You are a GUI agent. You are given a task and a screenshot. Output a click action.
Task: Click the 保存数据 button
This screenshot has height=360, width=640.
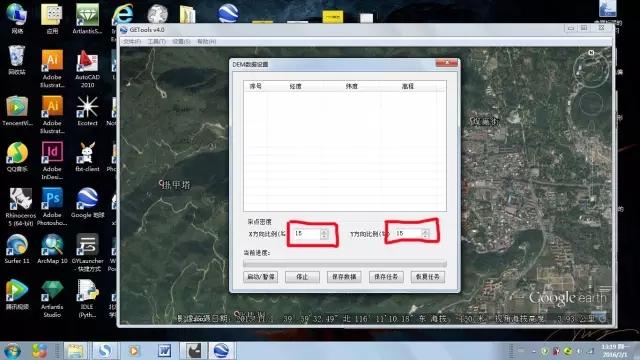click(344, 277)
